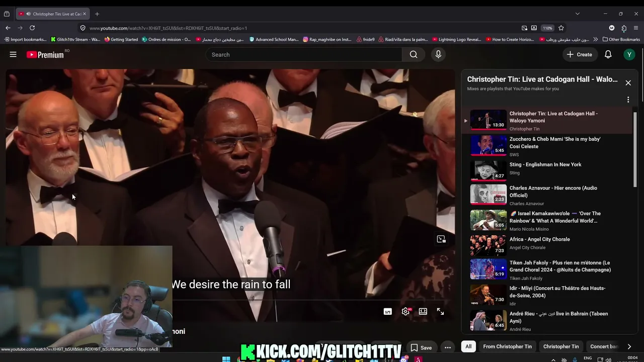Click the install-app icon in address bar
The image size is (644, 362).
coord(534,28)
